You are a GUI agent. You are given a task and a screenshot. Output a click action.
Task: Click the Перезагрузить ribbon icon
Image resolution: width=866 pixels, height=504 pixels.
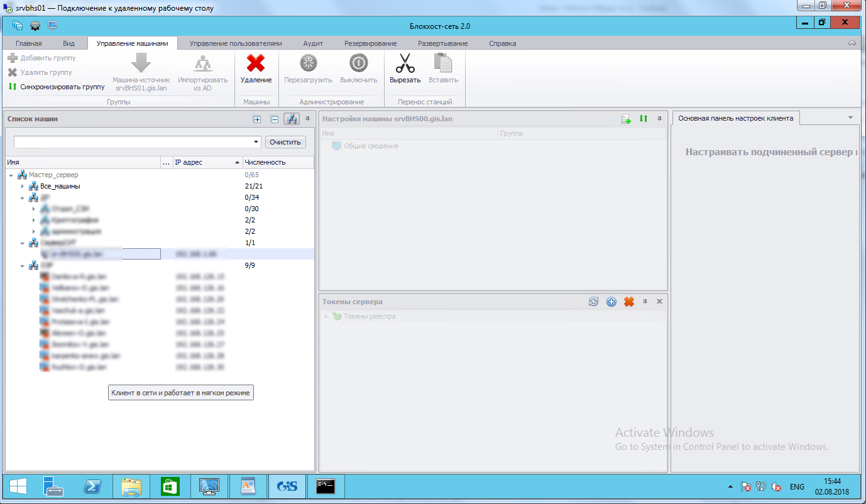(x=308, y=63)
